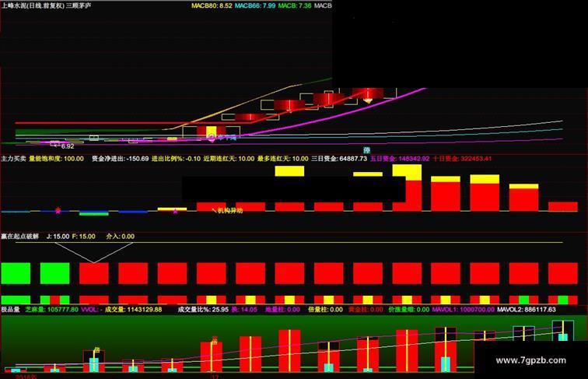
Task: Click the 6.92 low price label
Action: tap(68, 146)
